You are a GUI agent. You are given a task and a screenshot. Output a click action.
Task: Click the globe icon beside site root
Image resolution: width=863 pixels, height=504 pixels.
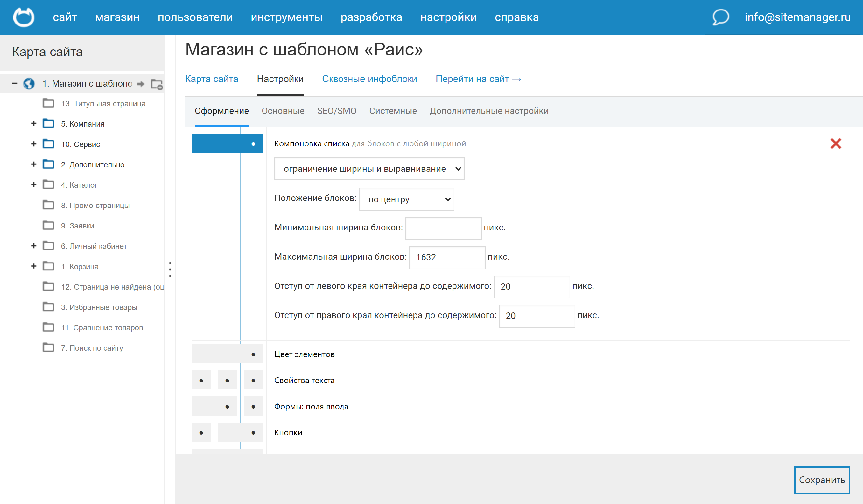click(x=29, y=84)
